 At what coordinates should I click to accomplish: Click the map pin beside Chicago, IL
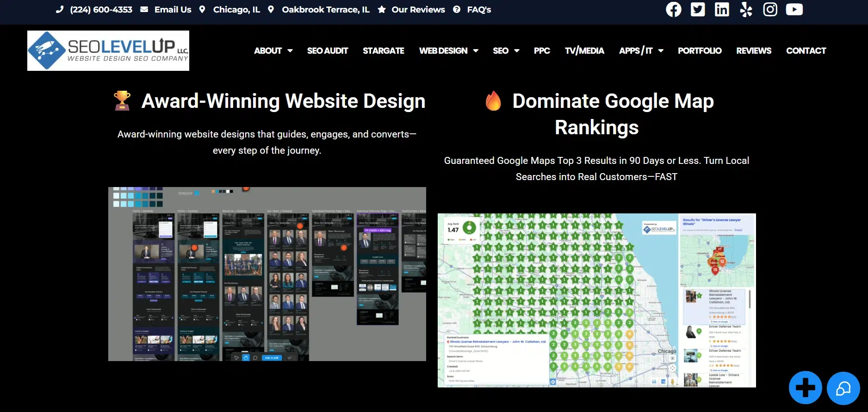[x=202, y=9]
